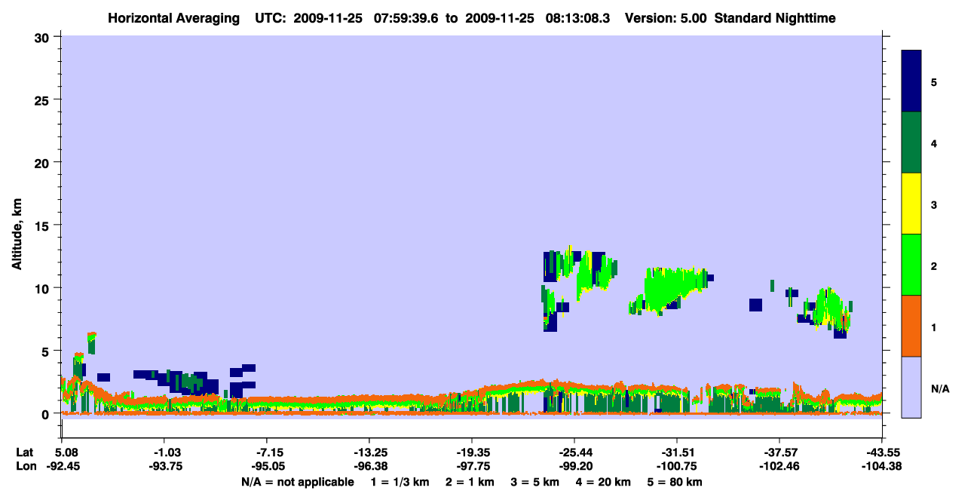Click latitude value -1.03

point(164,452)
